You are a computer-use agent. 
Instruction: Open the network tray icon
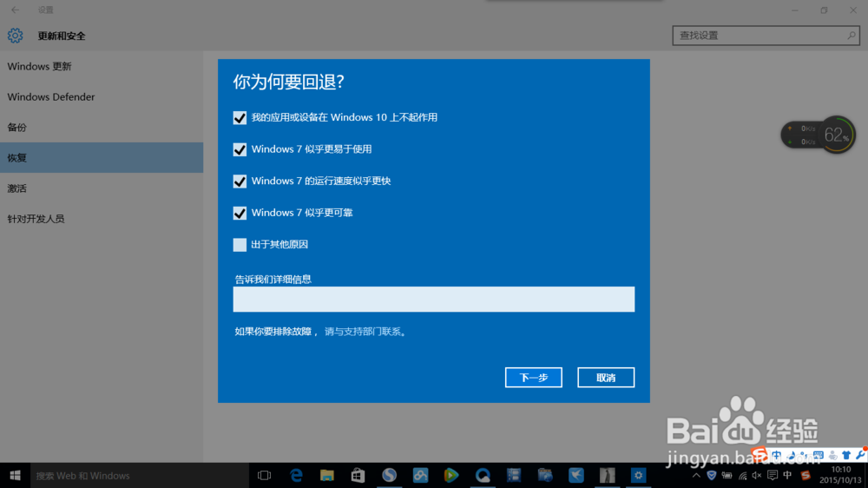[x=742, y=476]
